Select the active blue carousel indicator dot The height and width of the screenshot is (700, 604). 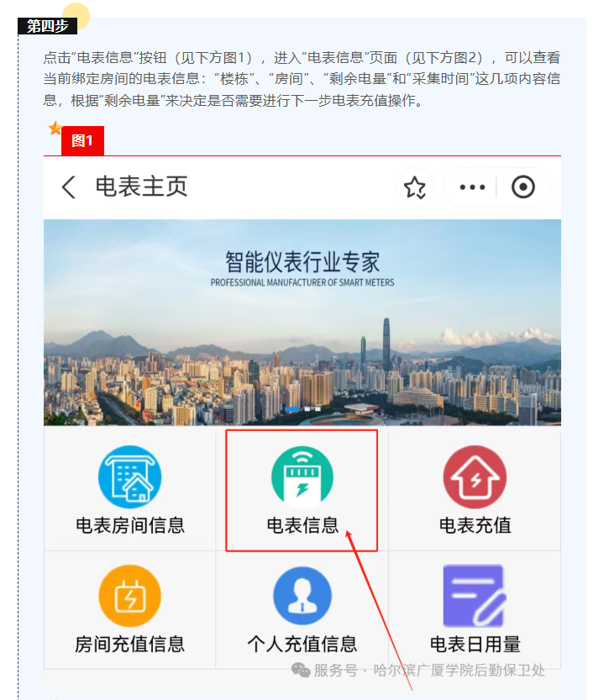coord(292,408)
